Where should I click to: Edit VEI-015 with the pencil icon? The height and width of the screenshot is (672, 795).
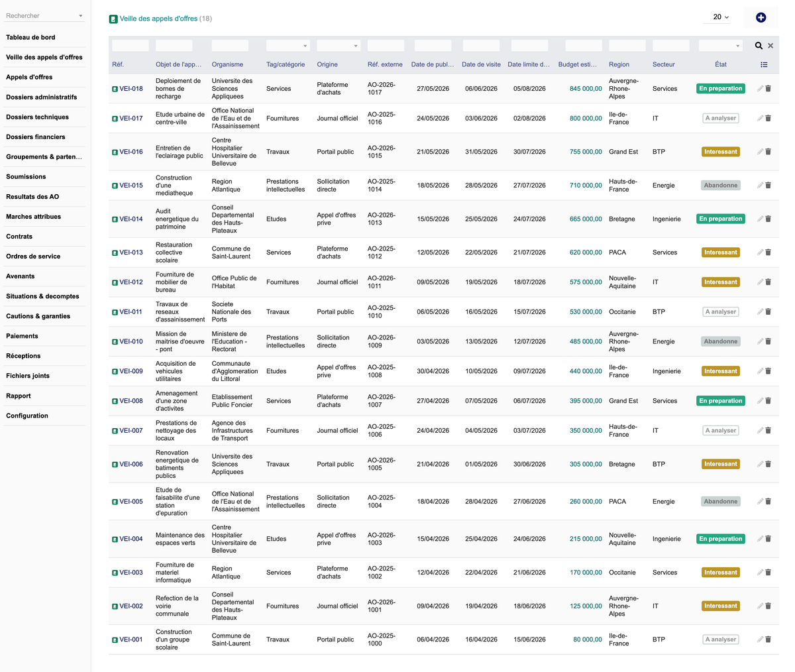tap(761, 186)
